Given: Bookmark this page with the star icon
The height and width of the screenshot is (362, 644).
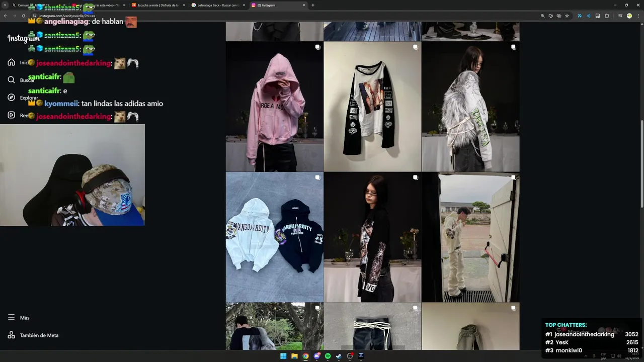Looking at the screenshot, I should click(x=567, y=16).
